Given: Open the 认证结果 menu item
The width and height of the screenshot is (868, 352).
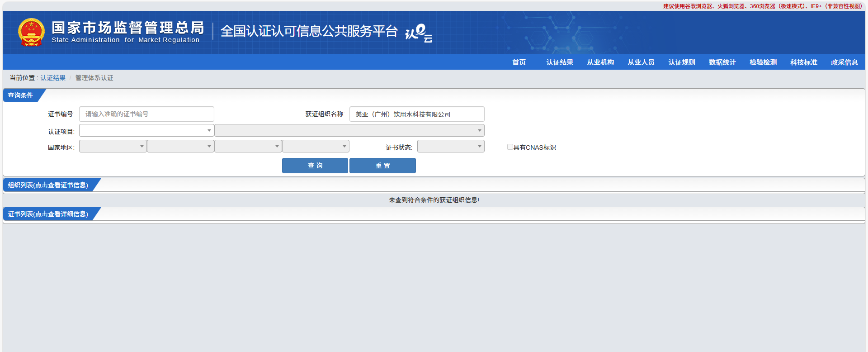Looking at the screenshot, I should click(x=560, y=62).
